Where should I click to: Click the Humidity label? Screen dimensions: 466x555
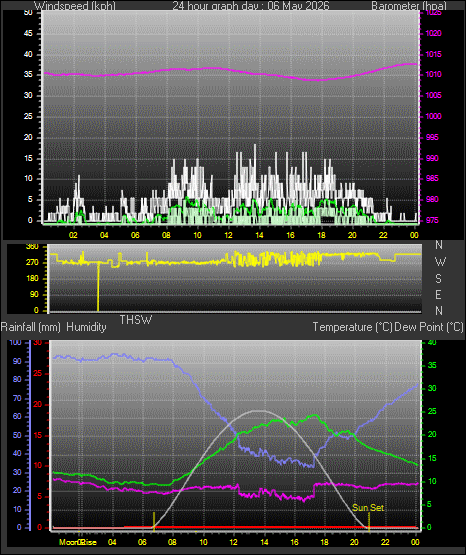click(86, 327)
